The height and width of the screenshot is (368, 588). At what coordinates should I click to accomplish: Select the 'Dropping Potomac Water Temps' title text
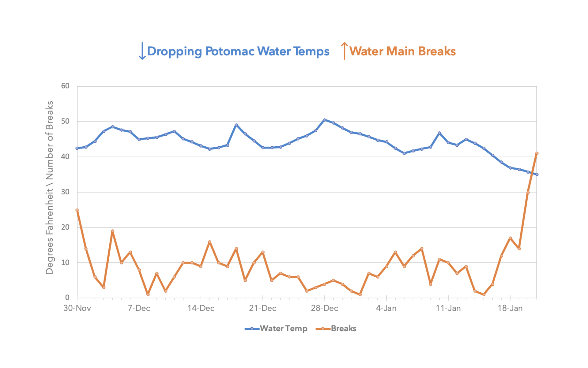(238, 51)
